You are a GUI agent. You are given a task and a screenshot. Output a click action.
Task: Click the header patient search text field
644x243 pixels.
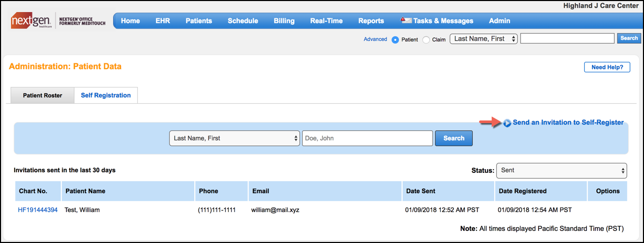pyautogui.click(x=568, y=38)
